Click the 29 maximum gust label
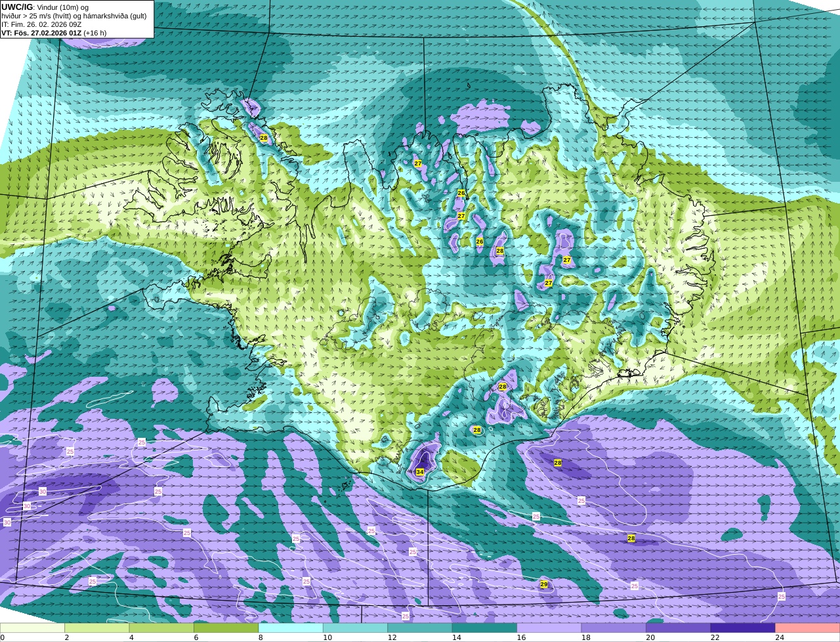Viewport: 840px width, 642px height. tap(544, 584)
